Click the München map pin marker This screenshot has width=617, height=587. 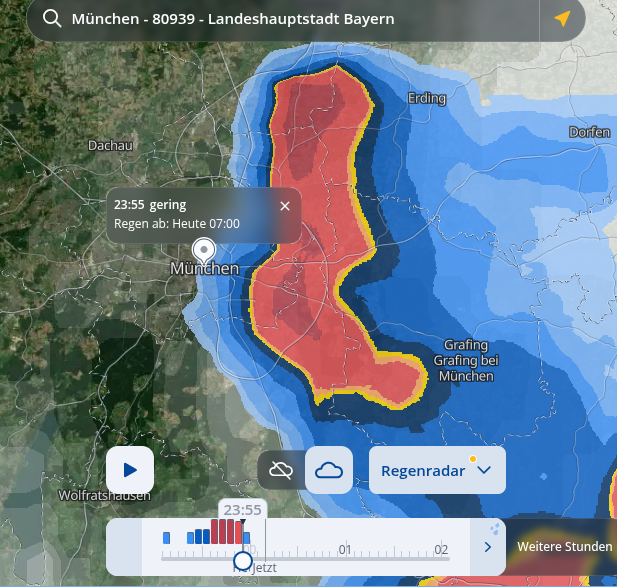click(204, 251)
